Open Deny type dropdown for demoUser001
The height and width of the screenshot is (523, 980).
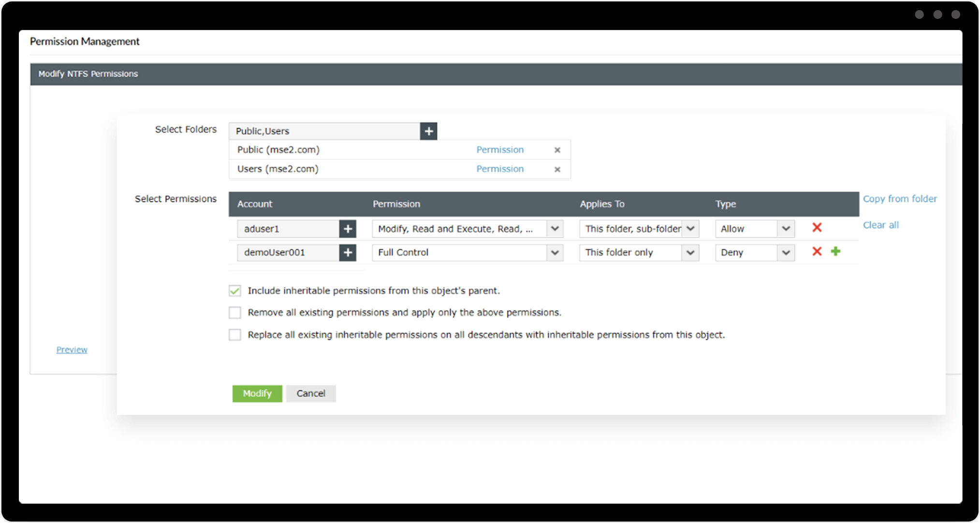point(786,252)
